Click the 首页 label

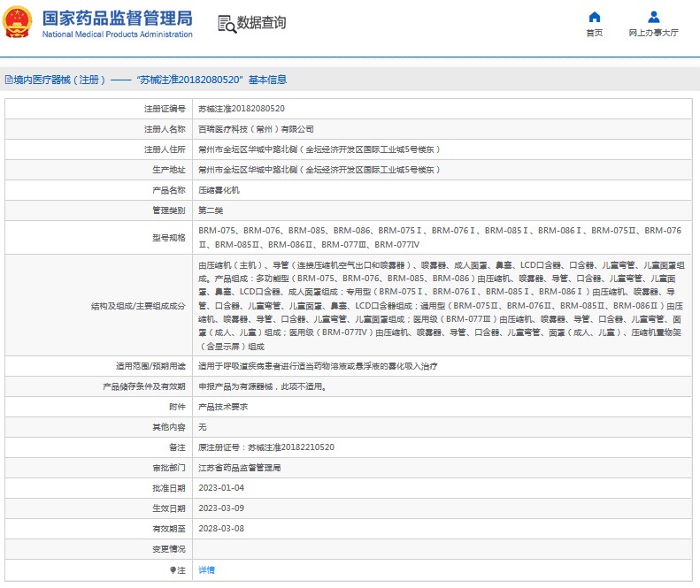(594, 33)
